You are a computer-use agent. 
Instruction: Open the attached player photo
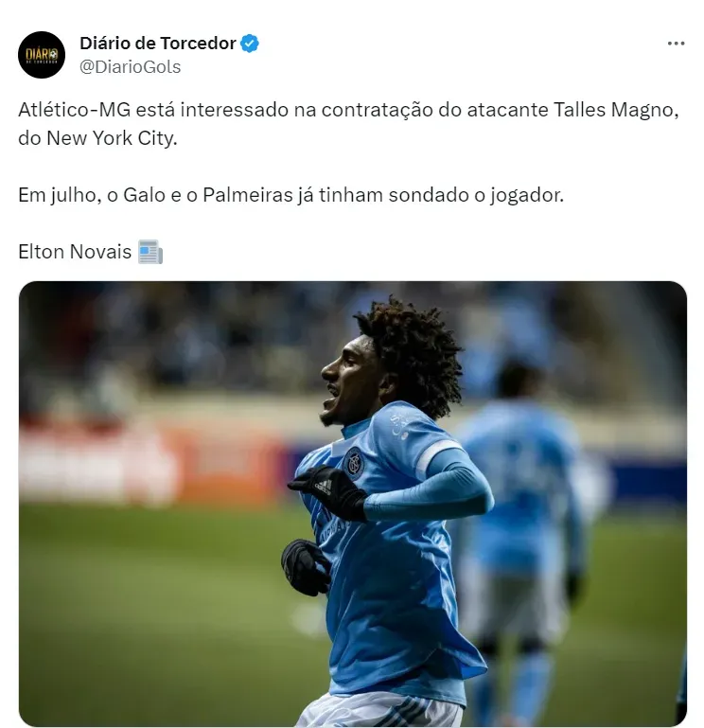pyautogui.click(x=353, y=504)
